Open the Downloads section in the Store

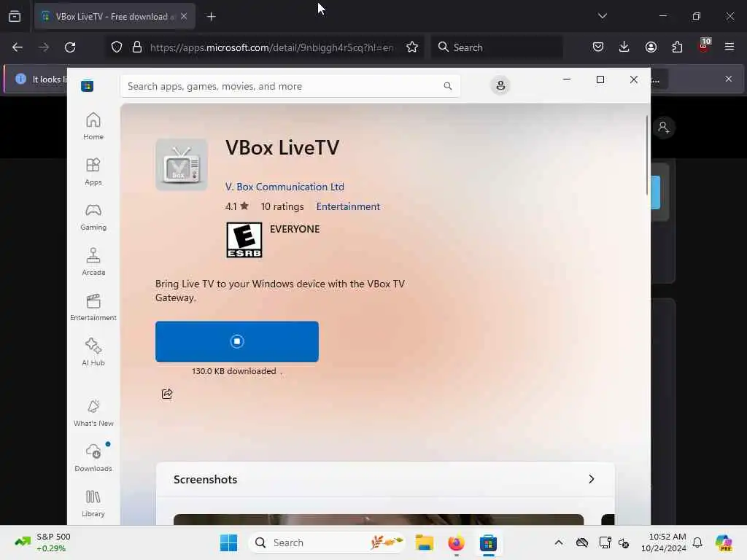pyautogui.click(x=93, y=458)
